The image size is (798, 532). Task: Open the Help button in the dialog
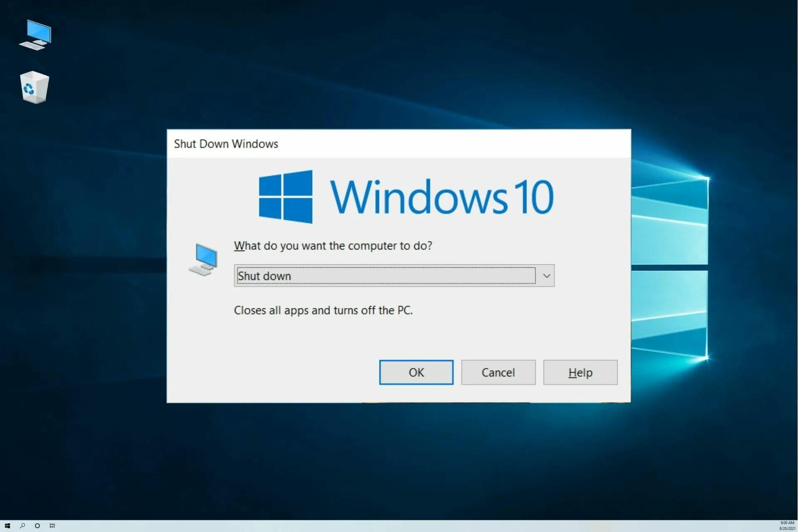(580, 372)
